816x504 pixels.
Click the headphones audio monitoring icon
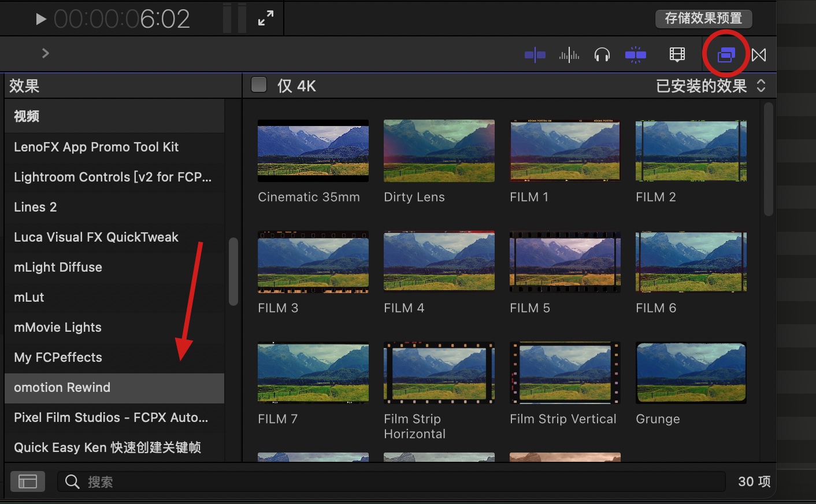(602, 54)
